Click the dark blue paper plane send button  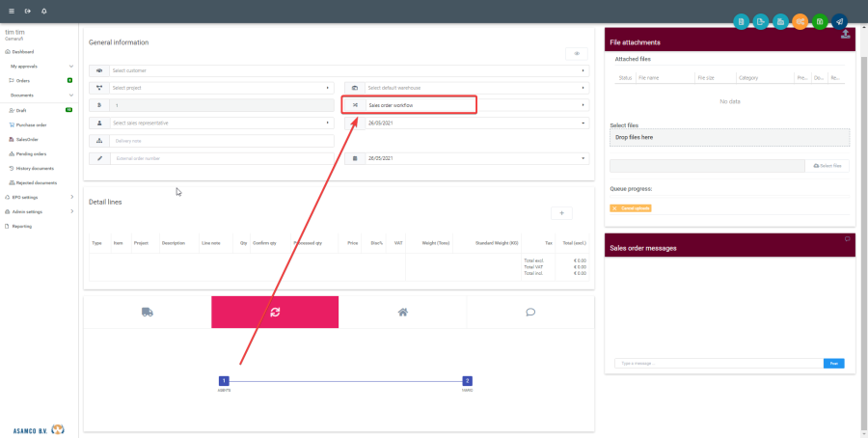[839, 21]
